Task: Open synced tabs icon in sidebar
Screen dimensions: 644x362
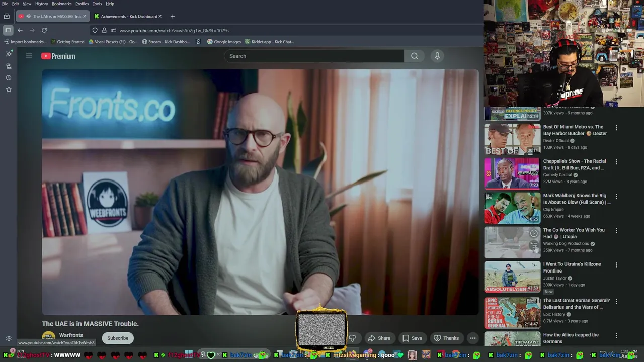Action: [9, 66]
